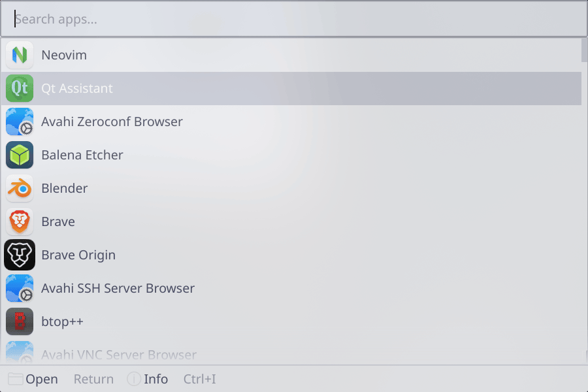Select the Neovim entry text

pos(64,55)
